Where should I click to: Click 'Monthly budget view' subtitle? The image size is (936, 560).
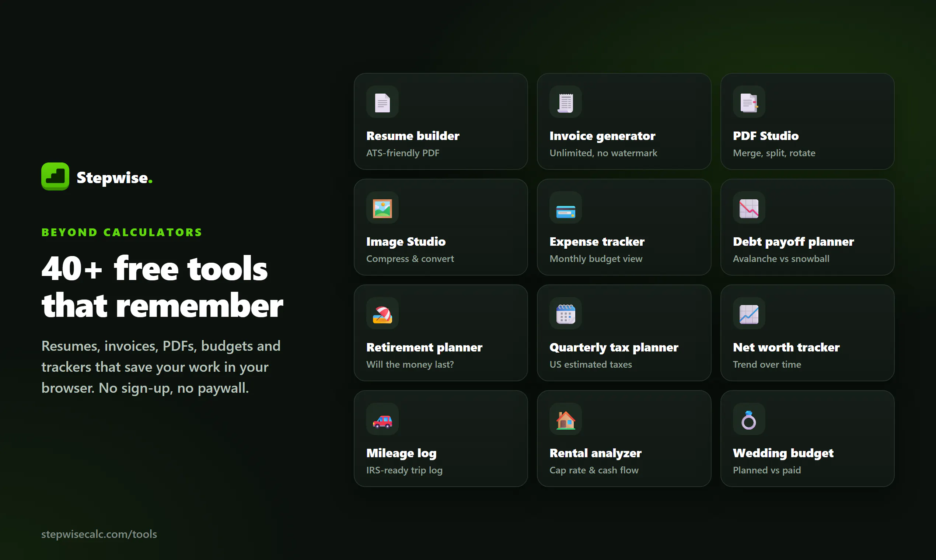point(596,259)
